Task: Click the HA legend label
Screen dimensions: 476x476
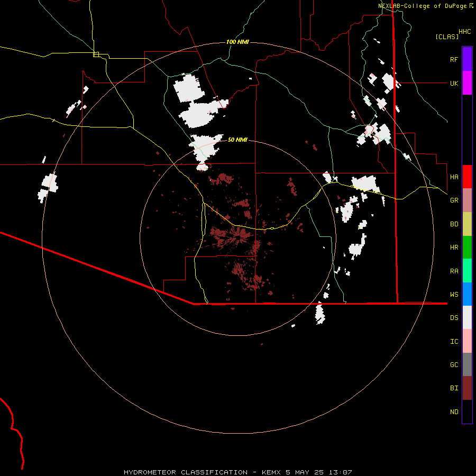Action: [x=454, y=177]
